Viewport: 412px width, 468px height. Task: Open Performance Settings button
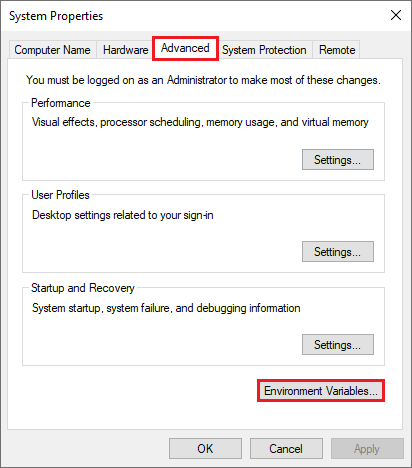pyautogui.click(x=338, y=160)
